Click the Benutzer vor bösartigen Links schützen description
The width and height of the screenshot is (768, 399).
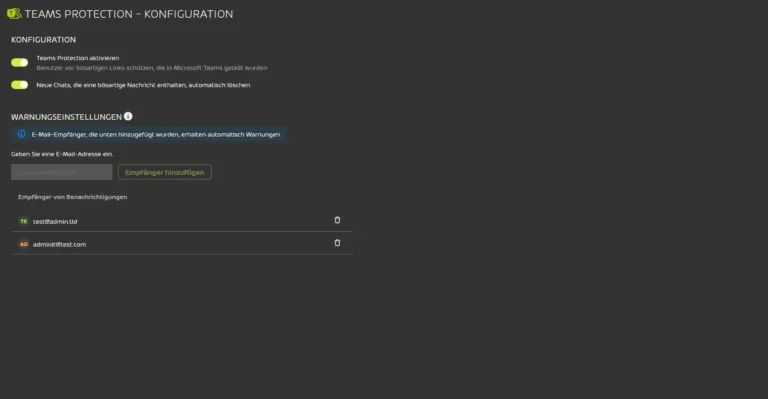tap(152, 68)
